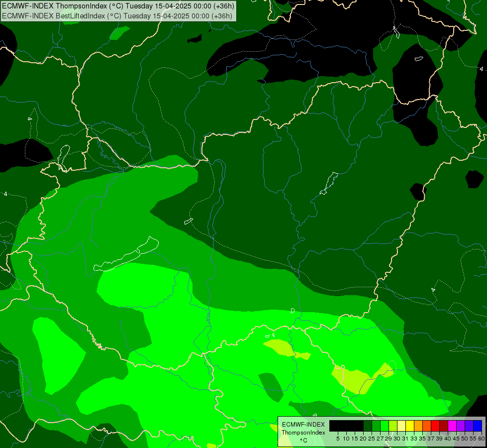Click the legend tick value 25
The image size is (487, 448).
click(x=372, y=439)
